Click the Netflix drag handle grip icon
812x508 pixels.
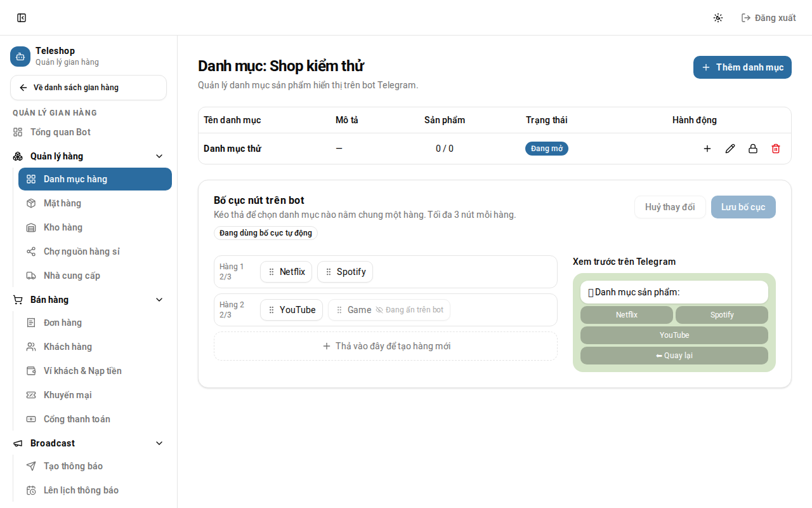(x=272, y=272)
